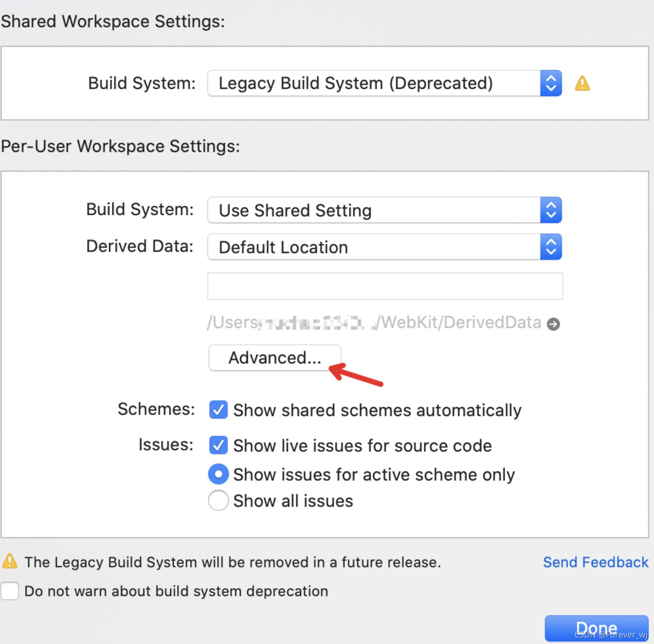The width and height of the screenshot is (654, 644).
Task: Enable Do not warn about build system deprecation
Action: (10, 591)
